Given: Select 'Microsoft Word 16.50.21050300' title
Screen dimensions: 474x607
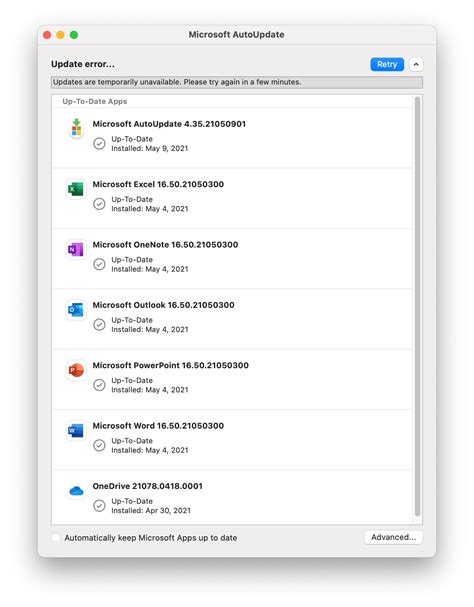Looking at the screenshot, I should pyautogui.click(x=158, y=426).
